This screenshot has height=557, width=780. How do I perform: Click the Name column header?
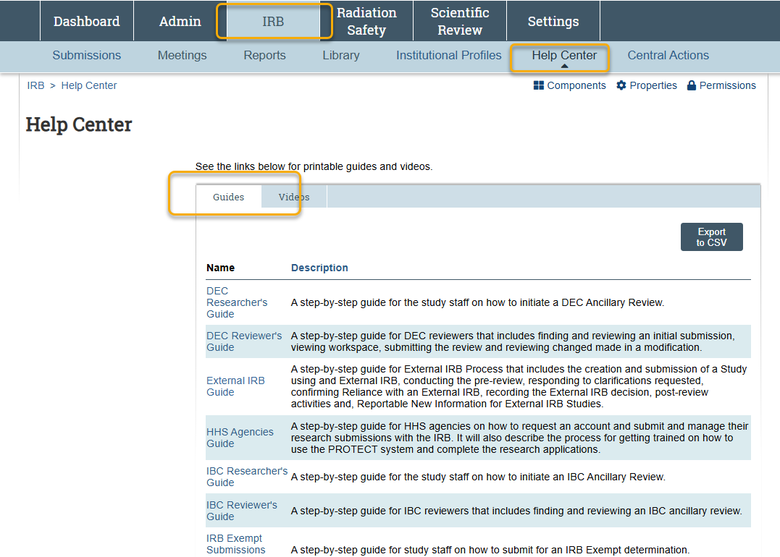click(x=220, y=268)
